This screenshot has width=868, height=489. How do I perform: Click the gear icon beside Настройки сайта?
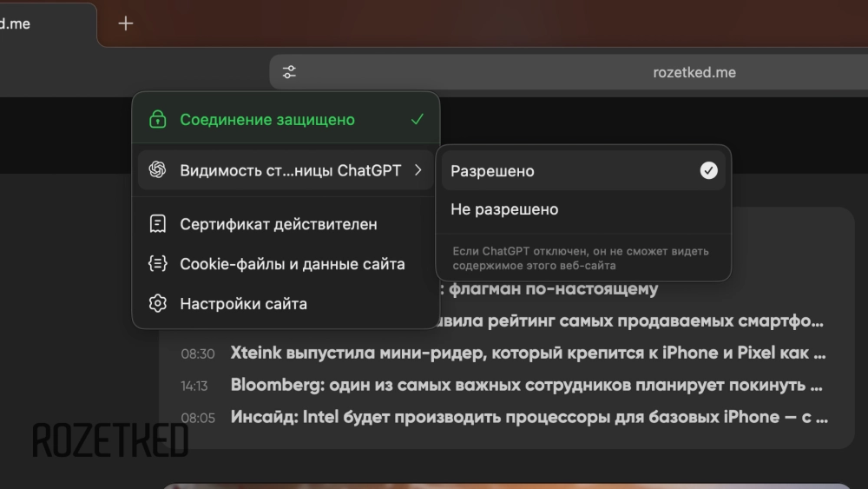[x=157, y=304]
